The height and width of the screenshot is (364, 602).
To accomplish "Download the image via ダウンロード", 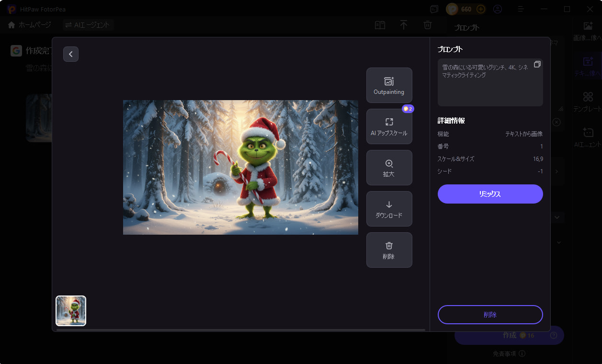I will [389, 209].
